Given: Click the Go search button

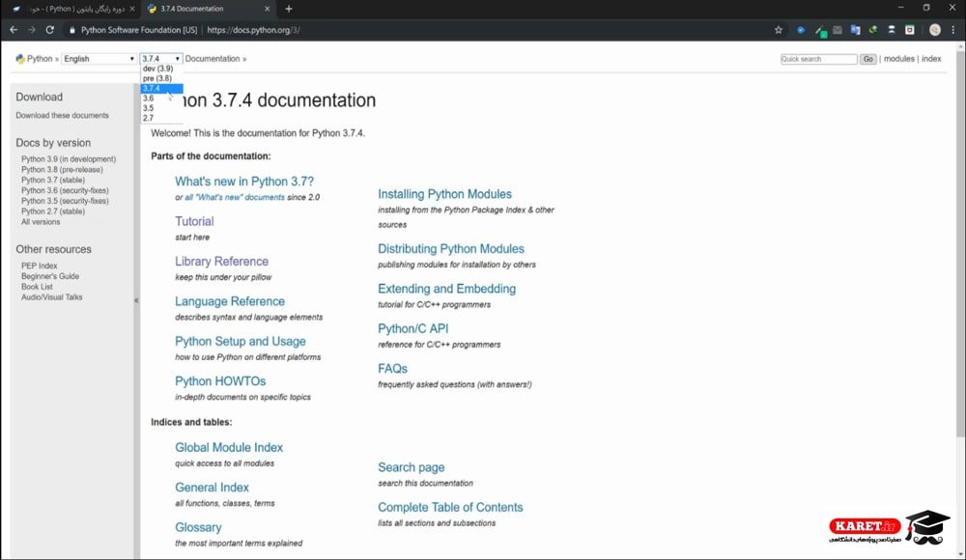Looking at the screenshot, I should (868, 59).
